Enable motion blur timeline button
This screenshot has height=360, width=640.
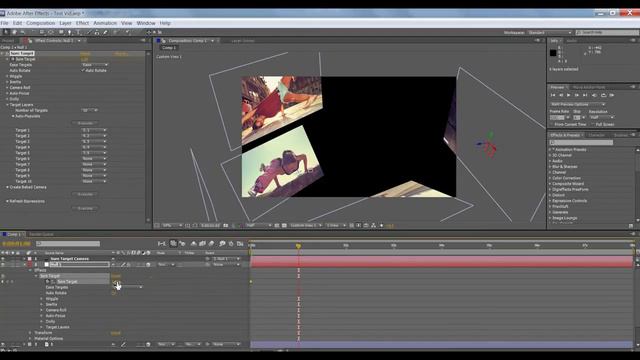pyautogui.click(x=211, y=244)
